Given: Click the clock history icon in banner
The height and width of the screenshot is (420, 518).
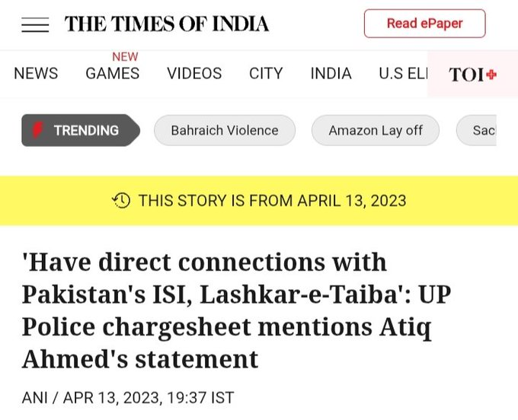Looking at the screenshot, I should pos(121,201).
